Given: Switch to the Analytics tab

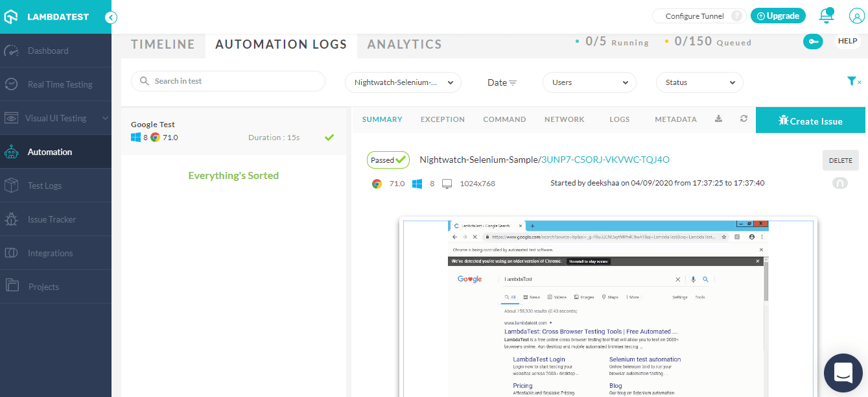Looking at the screenshot, I should (x=405, y=44).
